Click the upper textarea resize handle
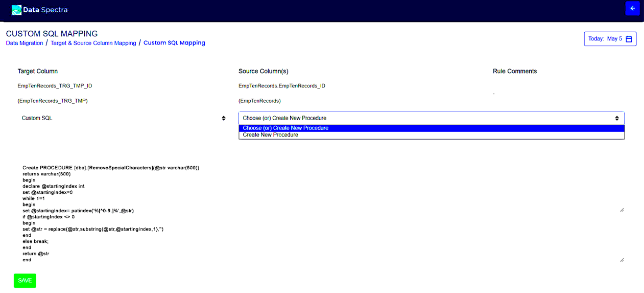644x293 pixels. click(622, 210)
